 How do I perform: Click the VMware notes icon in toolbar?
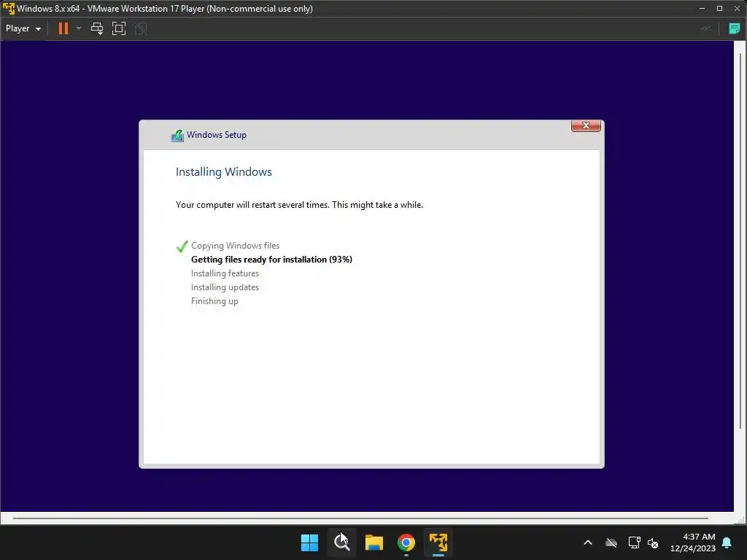pos(734,28)
